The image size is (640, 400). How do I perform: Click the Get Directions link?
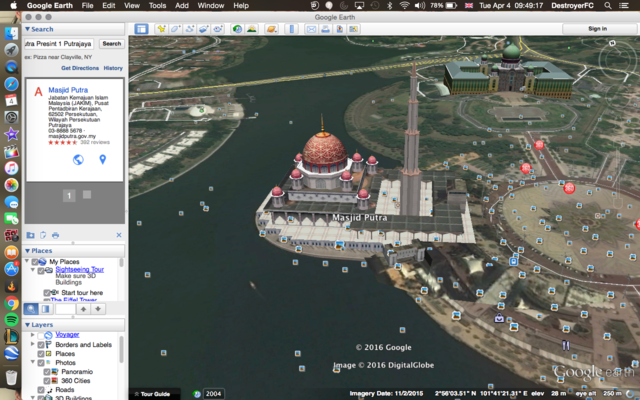click(80, 68)
